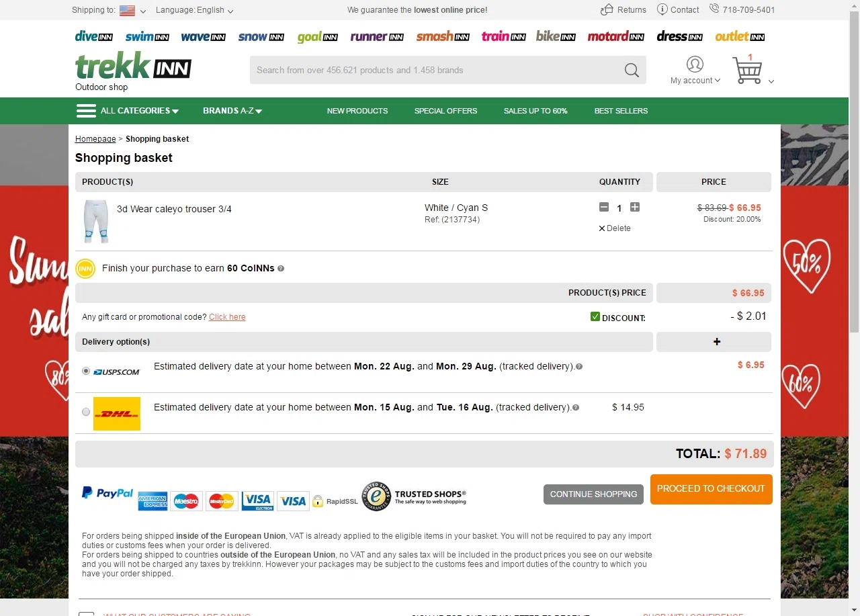Viewport: 860px width, 616px height.
Task: Open the motardinn store logo
Action: (x=615, y=36)
